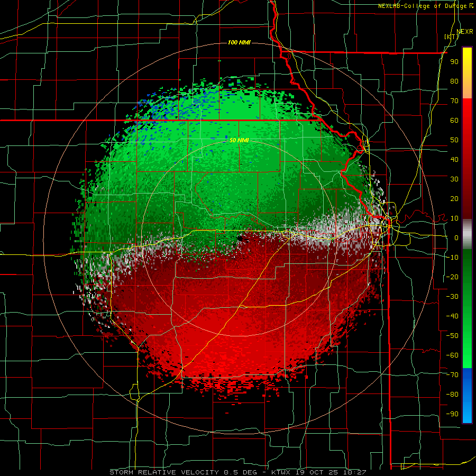476x476 pixels.
Task: Click the 50 value on velocity scale
Action: click(454, 140)
